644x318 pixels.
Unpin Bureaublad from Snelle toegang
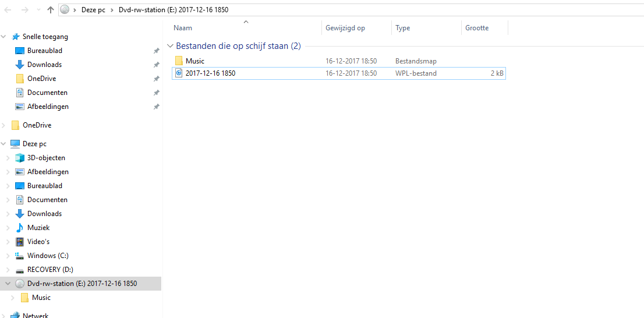pos(156,51)
